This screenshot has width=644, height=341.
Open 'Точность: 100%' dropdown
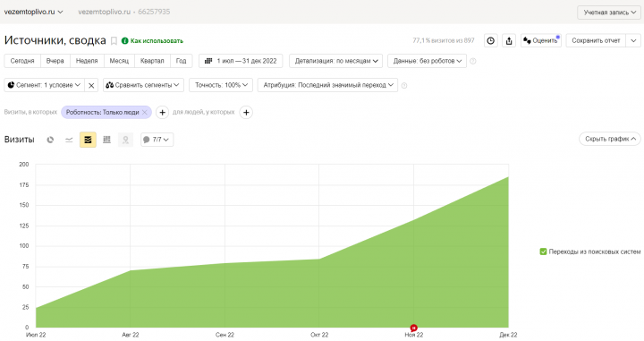221,85
